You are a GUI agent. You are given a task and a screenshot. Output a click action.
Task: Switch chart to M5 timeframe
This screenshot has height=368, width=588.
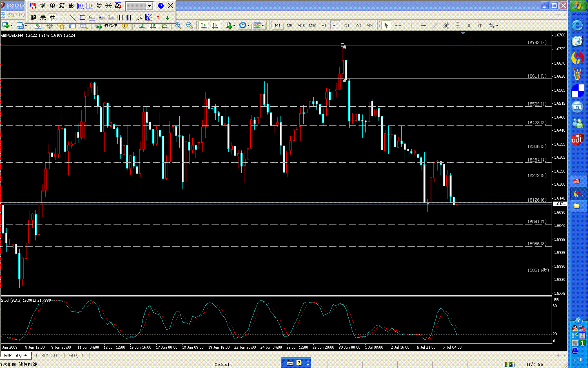tap(290, 25)
